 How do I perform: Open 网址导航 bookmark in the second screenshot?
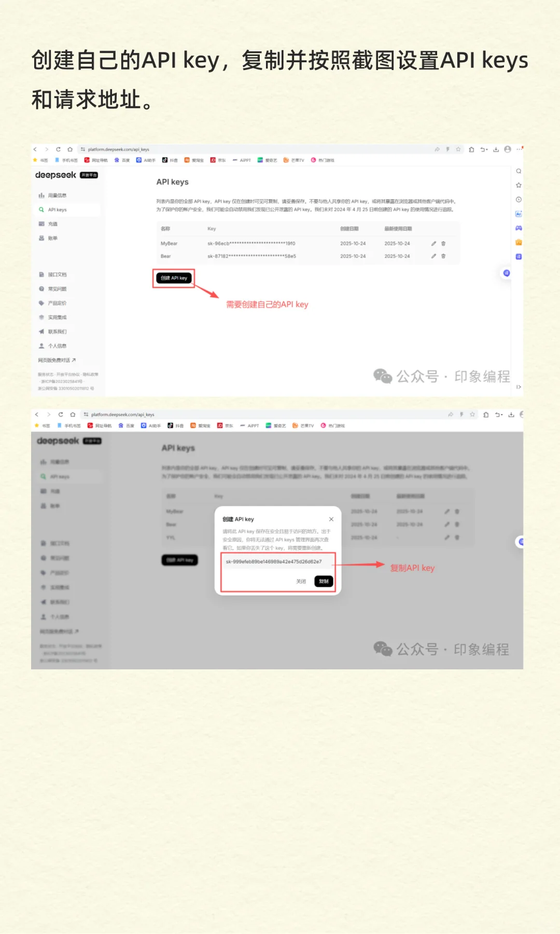(x=100, y=425)
